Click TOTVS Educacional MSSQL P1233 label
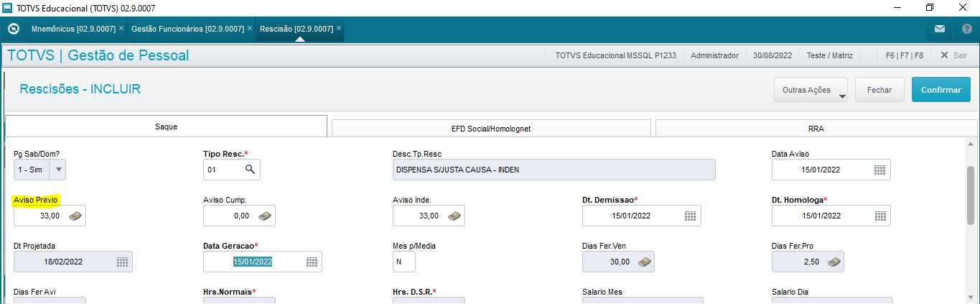This screenshot has height=304, width=980. (x=616, y=55)
